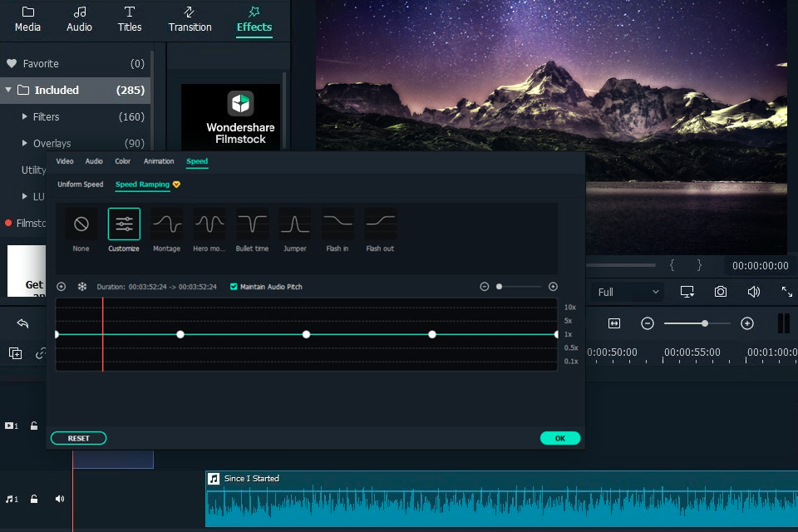Confirm with the OK button
This screenshot has width=798, height=532.
pyautogui.click(x=559, y=438)
